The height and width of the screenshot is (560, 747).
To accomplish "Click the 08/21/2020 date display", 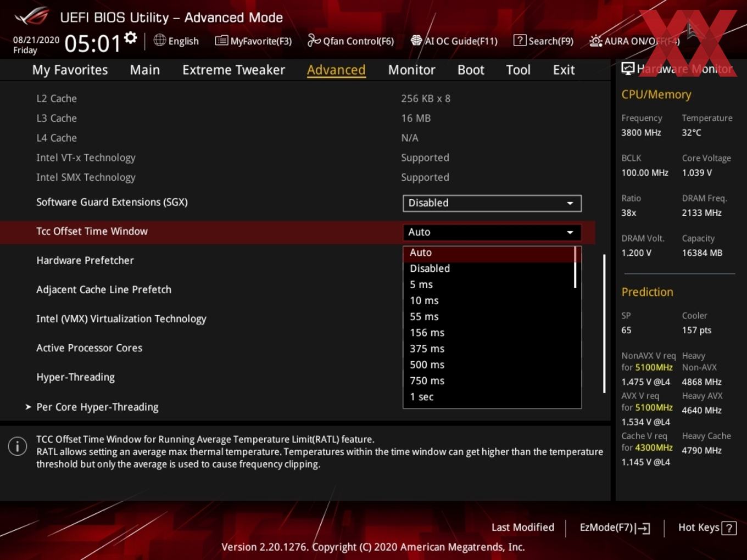I will coord(36,40).
